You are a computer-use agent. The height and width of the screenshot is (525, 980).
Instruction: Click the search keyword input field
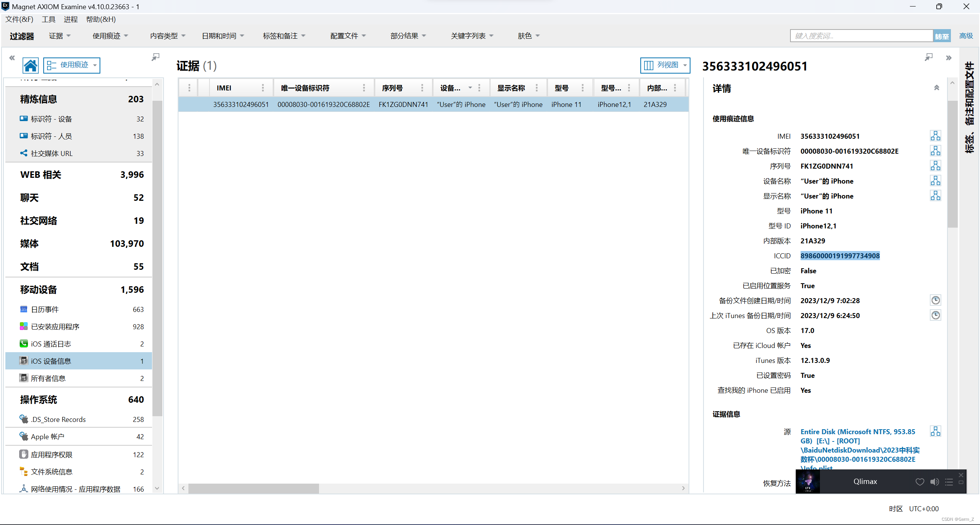pos(861,36)
